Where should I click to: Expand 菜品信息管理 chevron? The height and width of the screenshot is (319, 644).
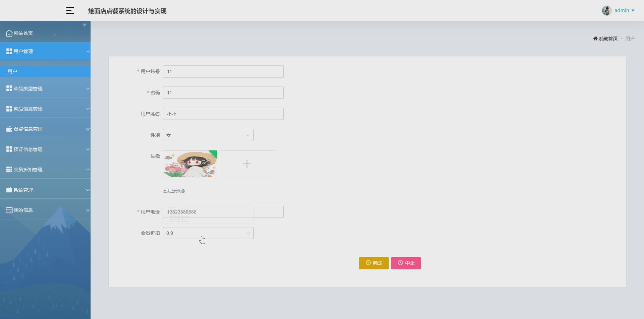coord(88,109)
